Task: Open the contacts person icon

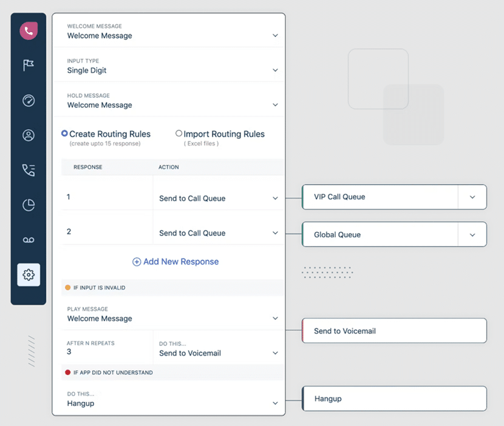Action: click(29, 135)
